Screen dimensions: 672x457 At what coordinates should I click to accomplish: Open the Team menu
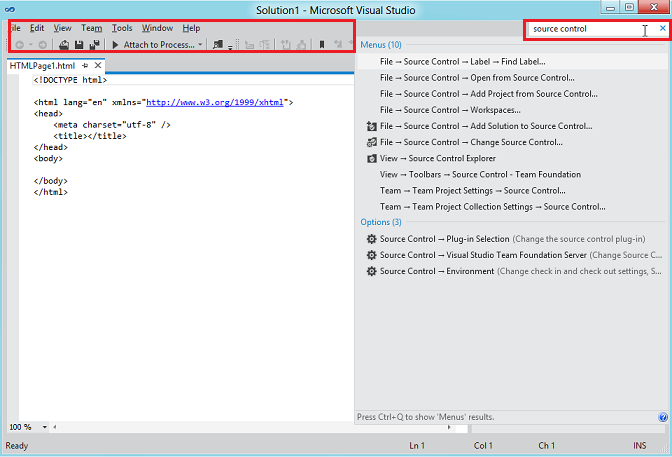click(x=91, y=28)
